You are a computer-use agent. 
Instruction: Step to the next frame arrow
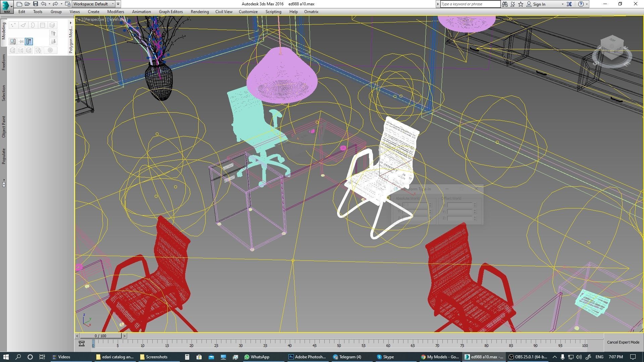[124, 336]
